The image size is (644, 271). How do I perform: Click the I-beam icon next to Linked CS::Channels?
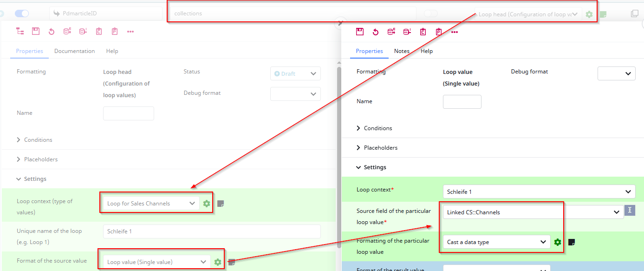pos(630,211)
